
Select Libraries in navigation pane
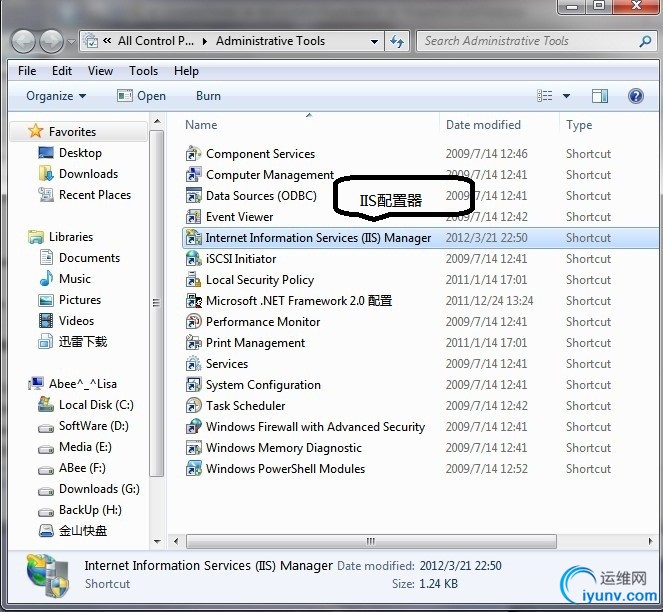point(71,237)
